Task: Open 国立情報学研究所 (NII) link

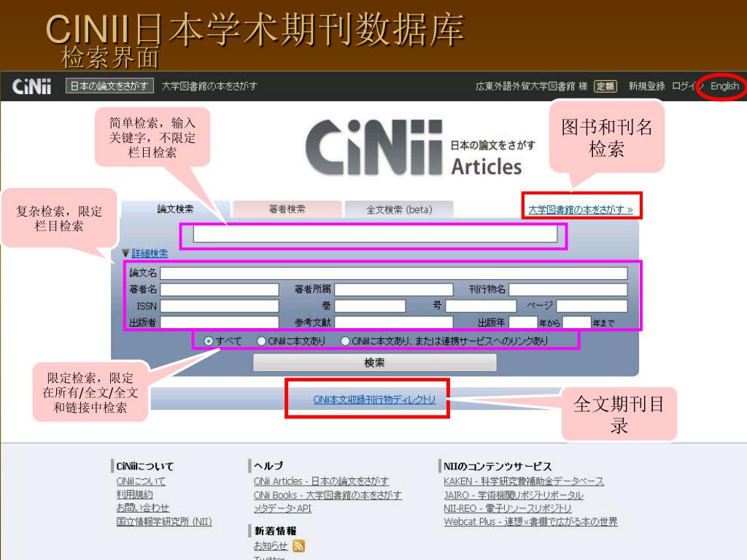Action: 164,522
